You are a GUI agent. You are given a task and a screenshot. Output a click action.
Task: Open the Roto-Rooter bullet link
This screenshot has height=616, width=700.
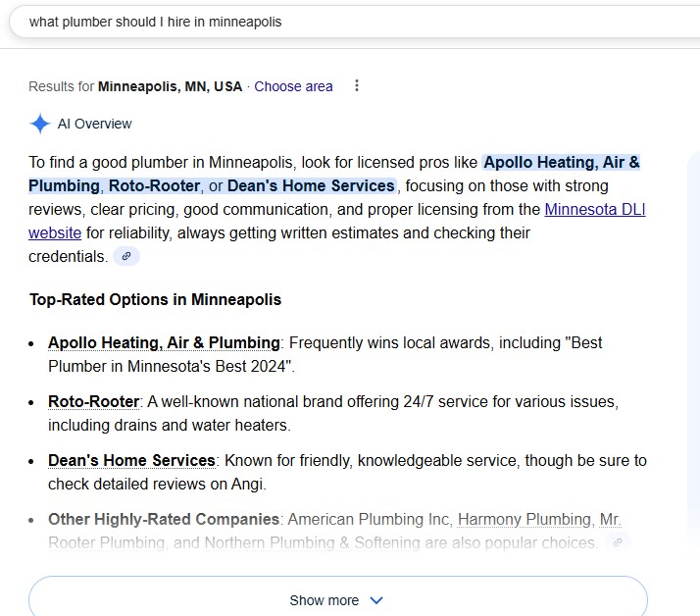click(94, 401)
